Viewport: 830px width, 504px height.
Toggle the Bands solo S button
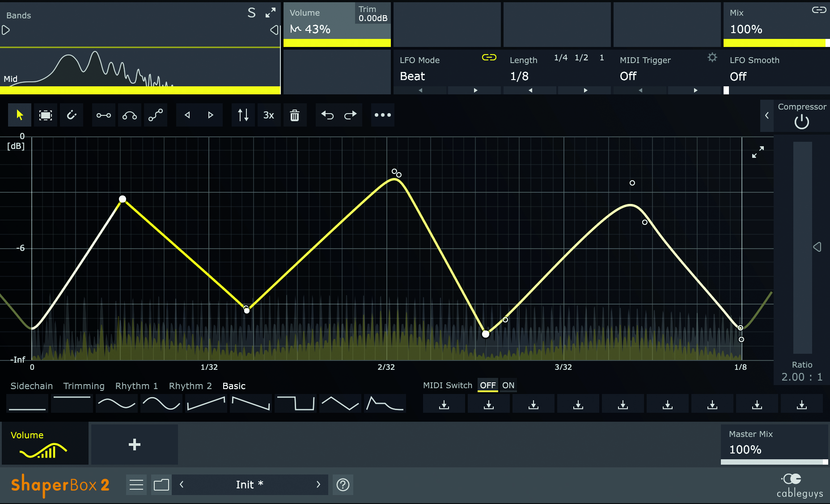(x=252, y=13)
